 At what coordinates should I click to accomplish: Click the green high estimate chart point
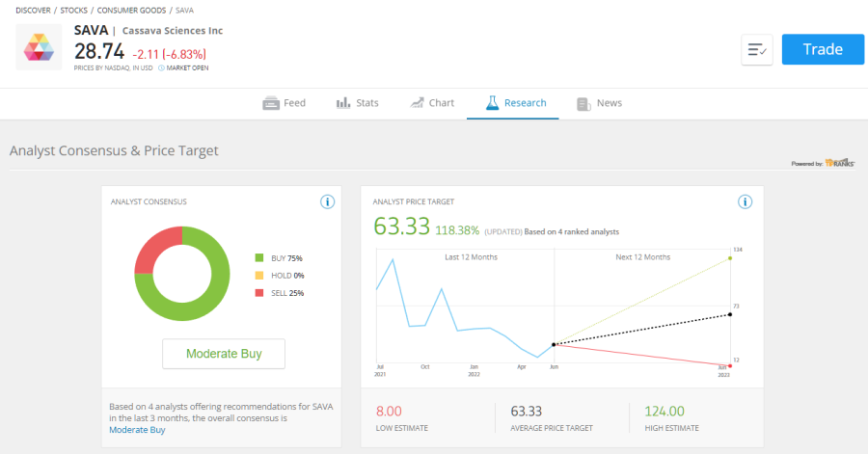730,258
